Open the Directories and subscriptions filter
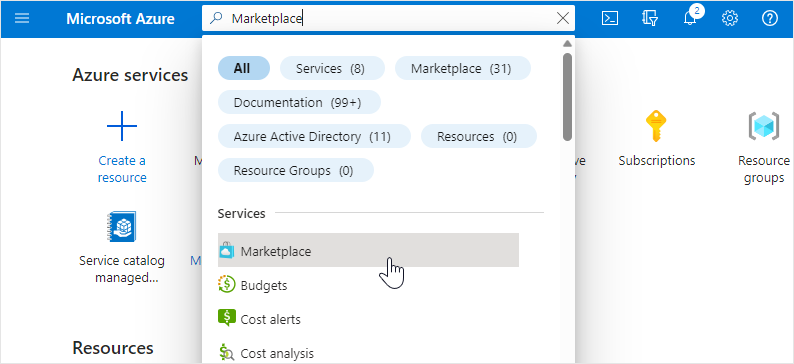Screen dimensions: 794x364 point(650,19)
